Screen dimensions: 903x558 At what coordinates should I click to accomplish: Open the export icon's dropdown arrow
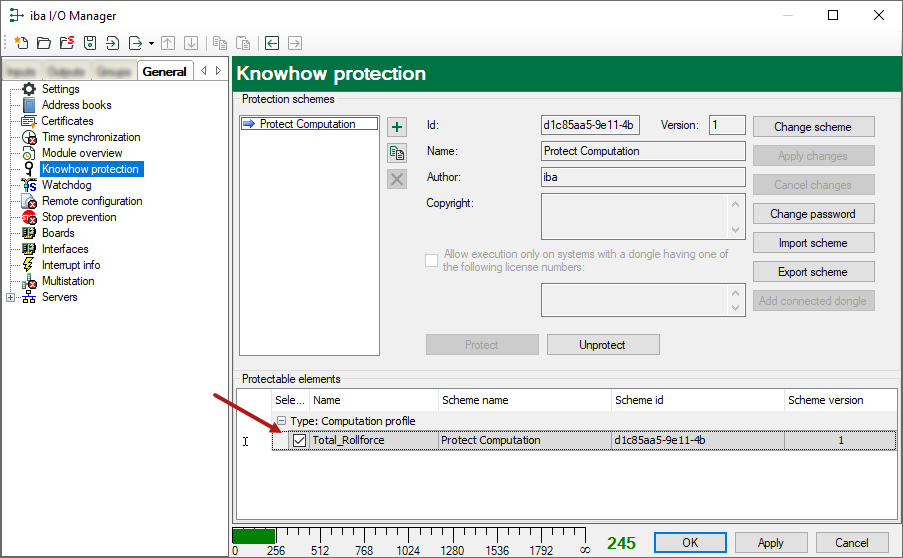(x=151, y=43)
